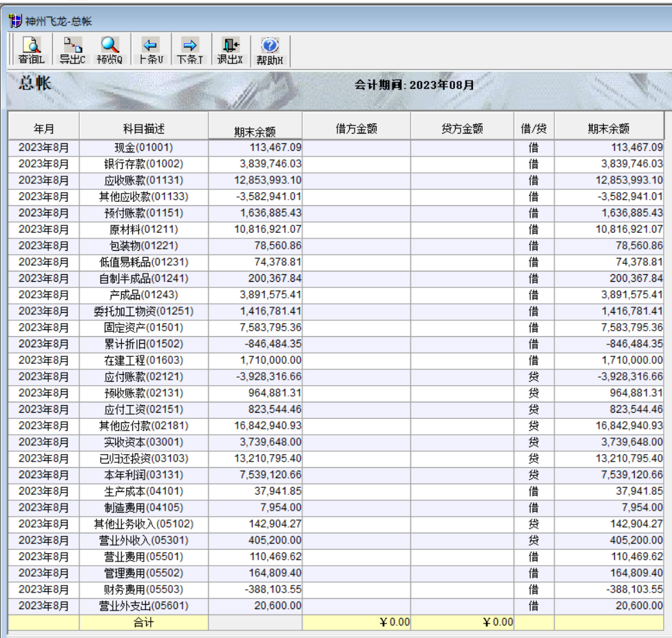Screen dimensions: 672x638
Task: Go to next record with 下条 arrow
Action: 190,50
